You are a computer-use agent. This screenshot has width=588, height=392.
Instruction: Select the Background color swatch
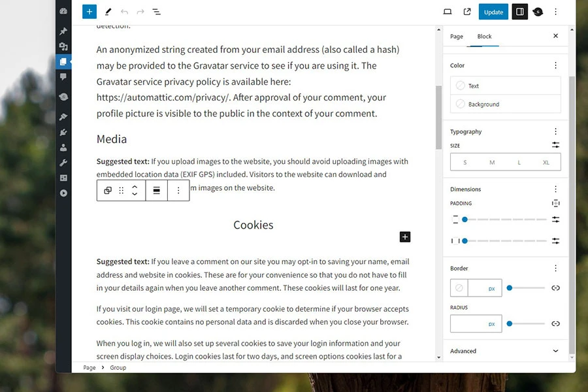(506, 103)
